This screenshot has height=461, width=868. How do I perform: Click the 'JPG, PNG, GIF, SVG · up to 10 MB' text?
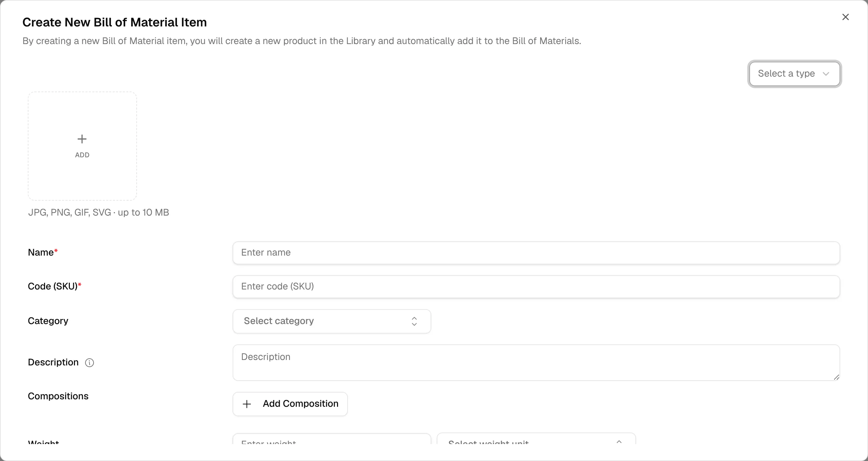pyautogui.click(x=98, y=213)
